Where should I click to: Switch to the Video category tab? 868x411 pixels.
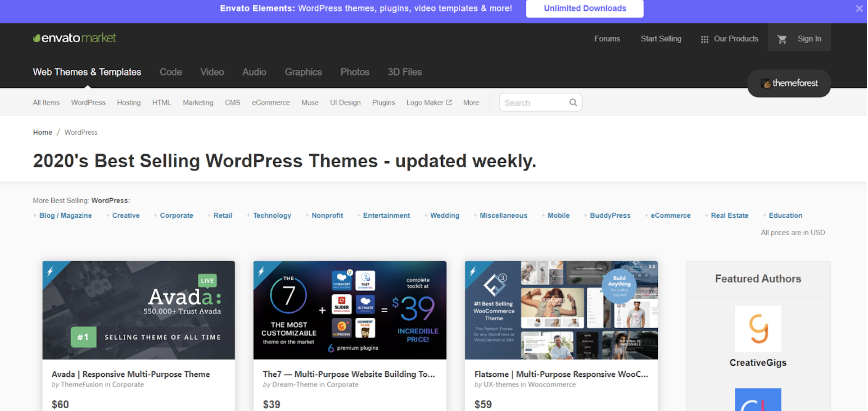pos(212,72)
